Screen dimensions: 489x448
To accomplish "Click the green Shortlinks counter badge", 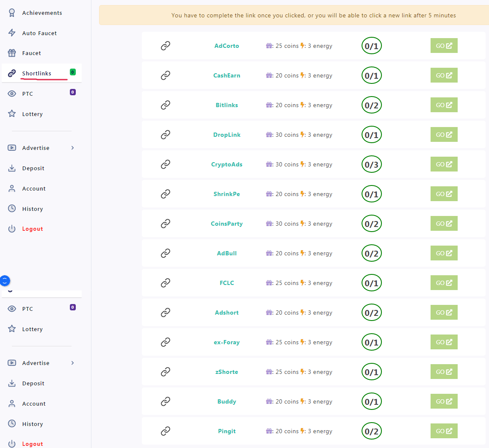I will 73,72.
